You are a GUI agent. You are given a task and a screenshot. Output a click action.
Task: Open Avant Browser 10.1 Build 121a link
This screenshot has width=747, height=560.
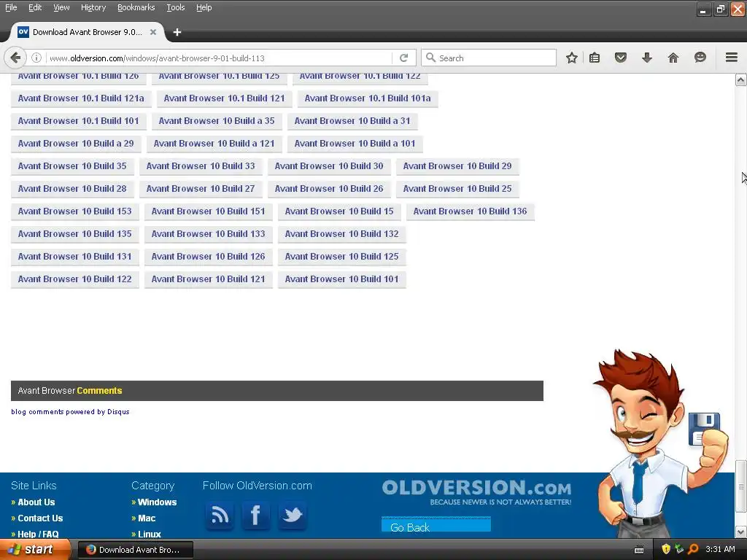click(81, 98)
